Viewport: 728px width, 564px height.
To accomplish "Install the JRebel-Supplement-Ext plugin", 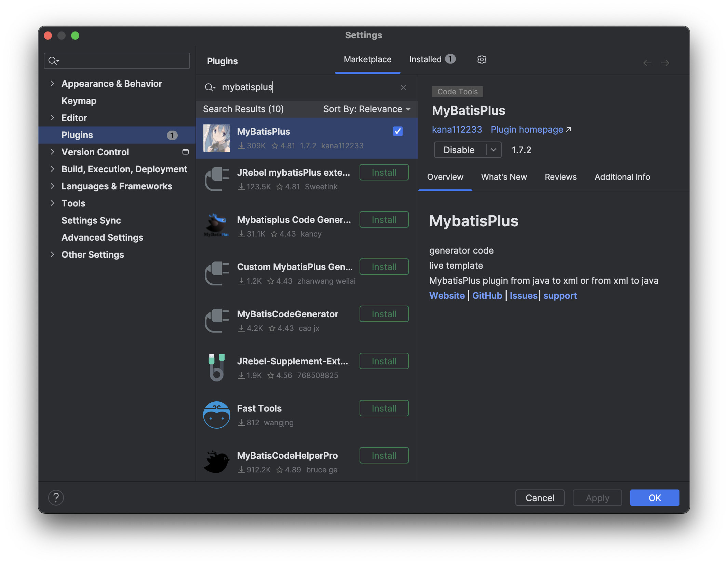I will point(384,361).
